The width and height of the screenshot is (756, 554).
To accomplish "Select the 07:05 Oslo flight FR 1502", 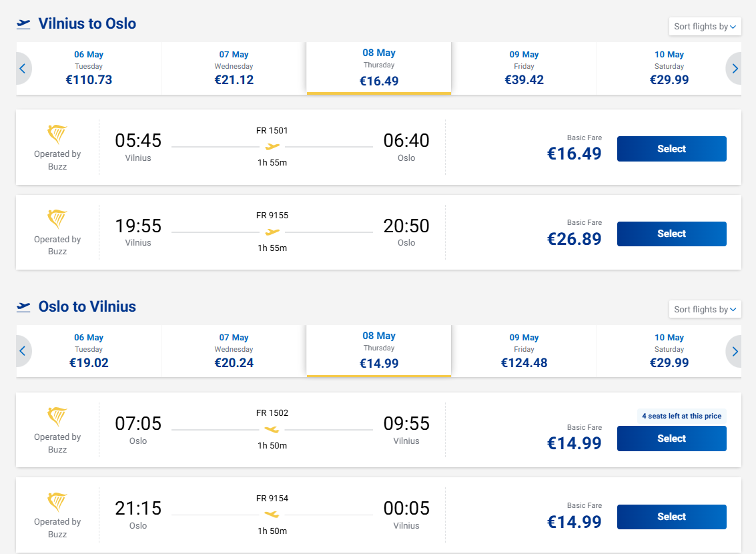I will click(672, 439).
